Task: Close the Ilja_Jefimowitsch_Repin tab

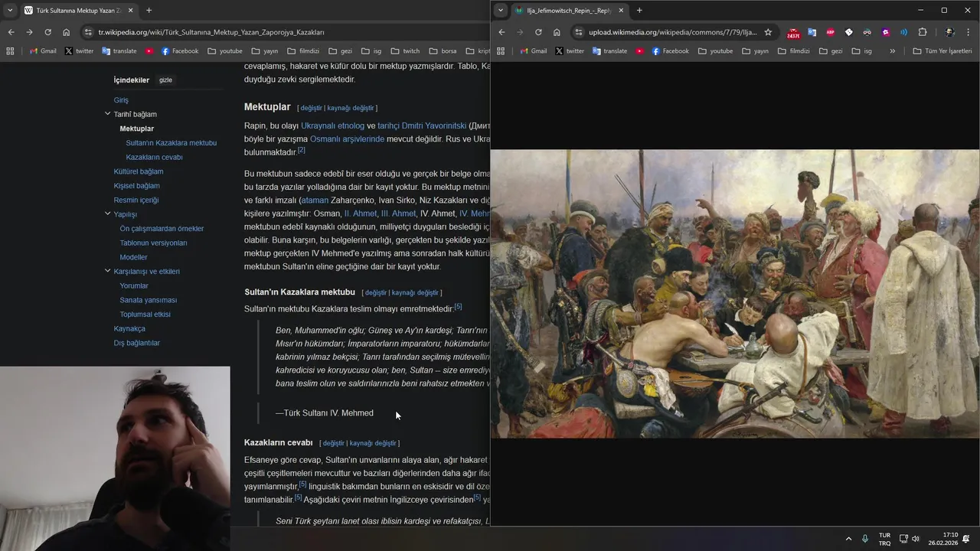Action: [621, 11]
